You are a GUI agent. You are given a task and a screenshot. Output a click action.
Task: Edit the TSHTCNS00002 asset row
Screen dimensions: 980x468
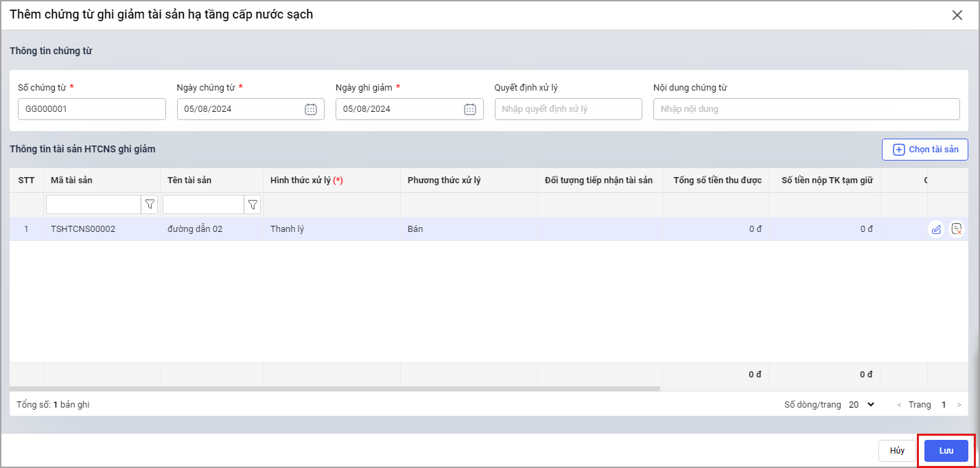pos(936,229)
